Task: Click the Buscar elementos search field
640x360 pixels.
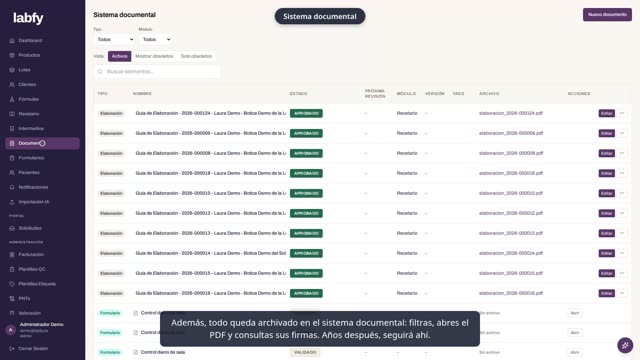Action: (x=157, y=71)
